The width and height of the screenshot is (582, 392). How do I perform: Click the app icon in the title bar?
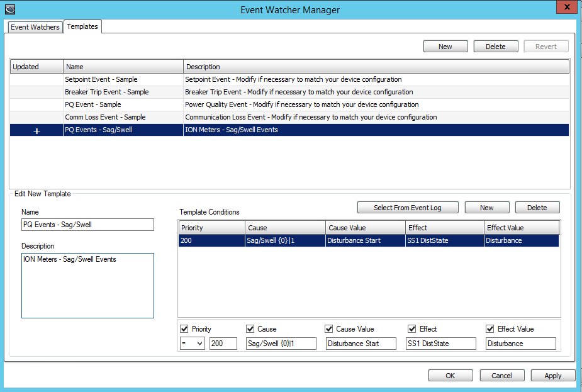(10, 9)
